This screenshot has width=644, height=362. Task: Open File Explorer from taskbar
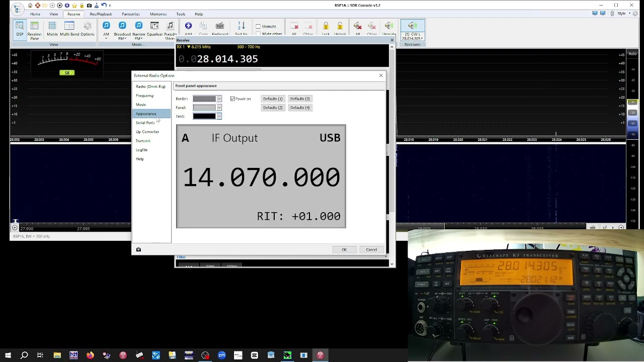57,355
